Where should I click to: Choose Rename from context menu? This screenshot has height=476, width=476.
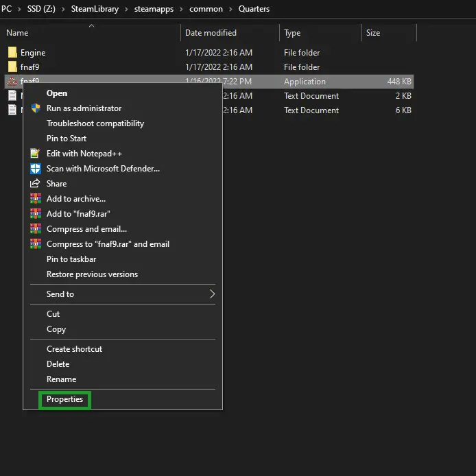[61, 379]
